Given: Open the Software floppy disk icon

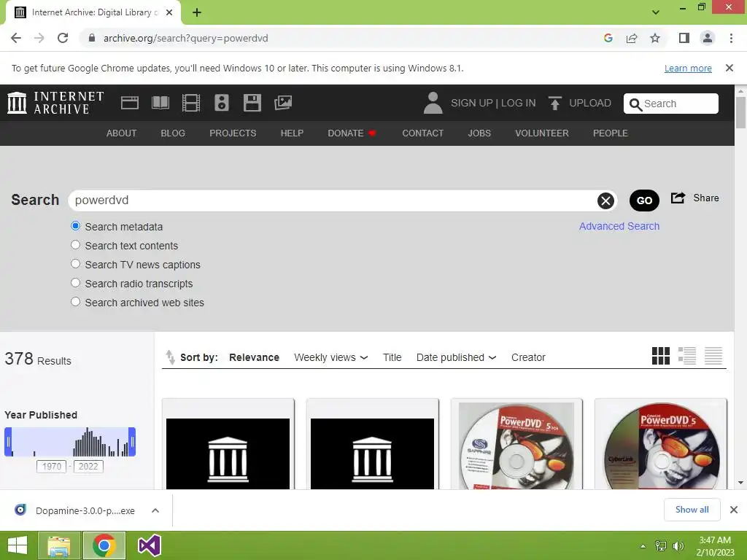Looking at the screenshot, I should [252, 103].
